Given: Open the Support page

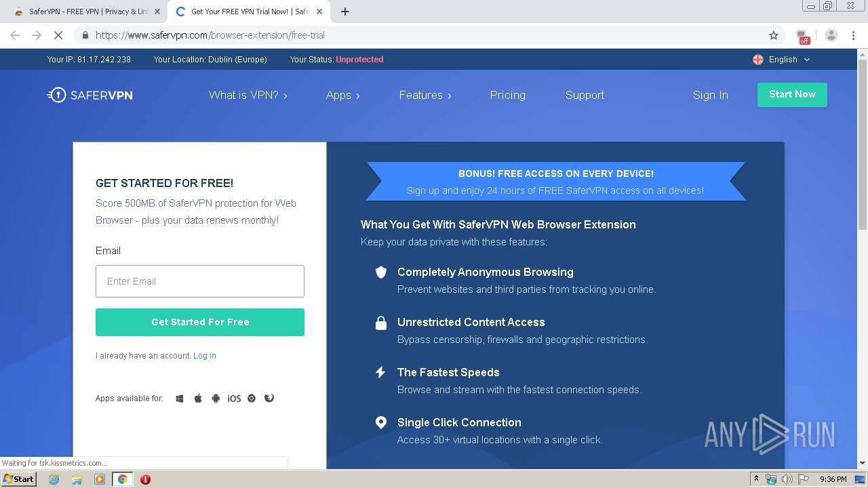Looking at the screenshot, I should coord(585,96).
